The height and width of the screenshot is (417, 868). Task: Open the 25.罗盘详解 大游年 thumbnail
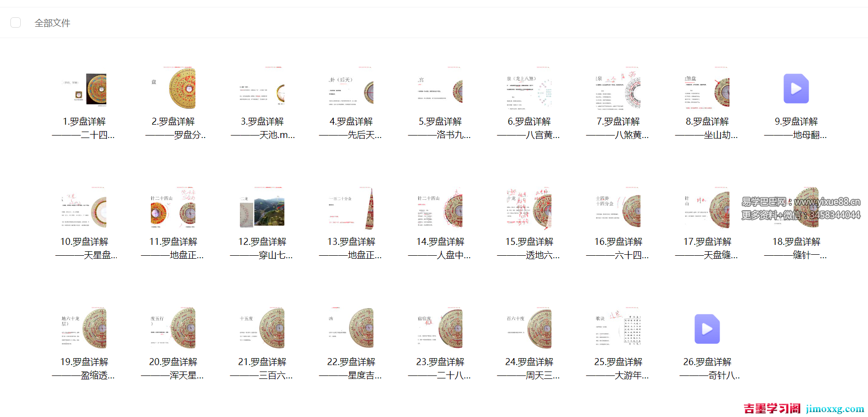618,329
